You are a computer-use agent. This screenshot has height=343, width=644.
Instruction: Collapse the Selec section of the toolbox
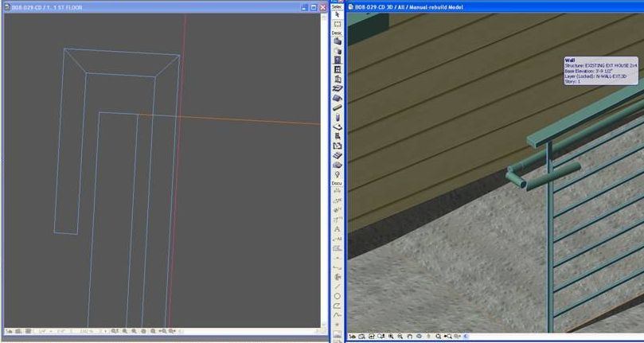click(x=337, y=6)
